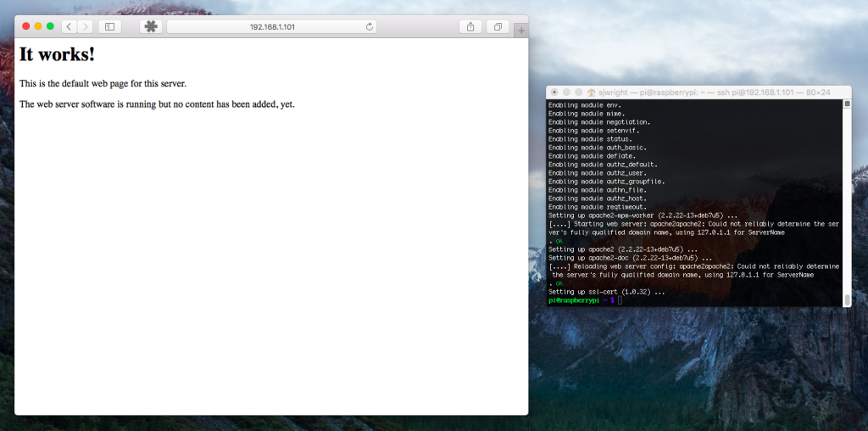Maximize the Safari window
The image size is (868, 431).
tap(50, 26)
